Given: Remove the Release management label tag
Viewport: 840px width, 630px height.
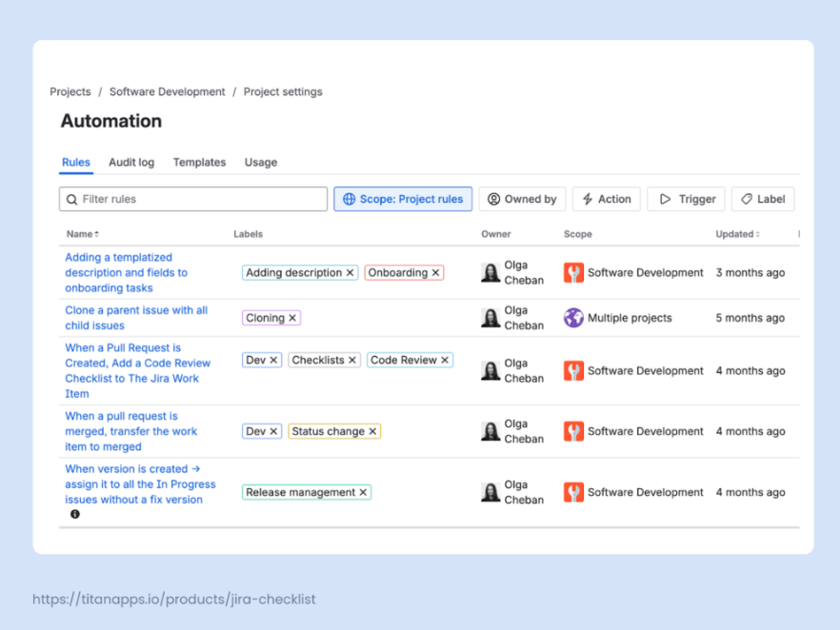Looking at the screenshot, I should click(363, 492).
